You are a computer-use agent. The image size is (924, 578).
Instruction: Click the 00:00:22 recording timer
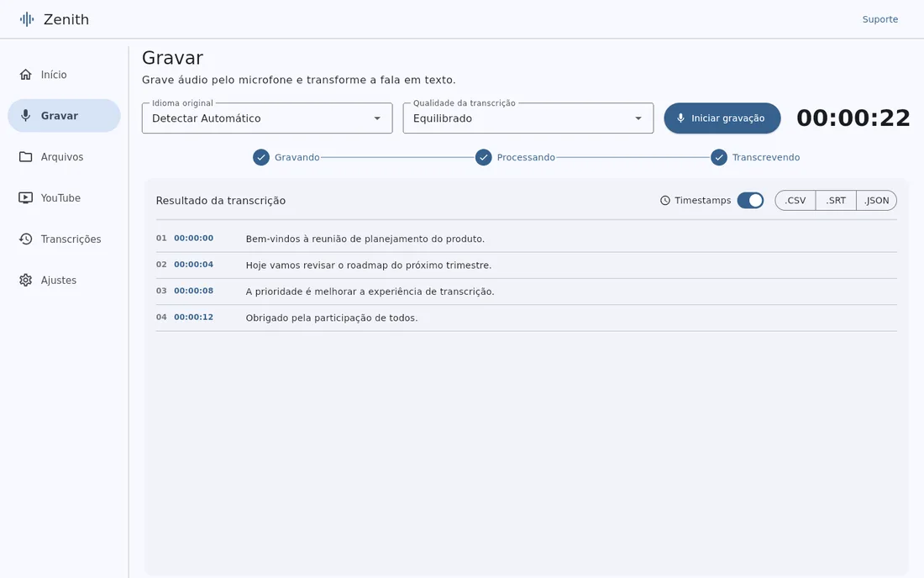(x=853, y=118)
